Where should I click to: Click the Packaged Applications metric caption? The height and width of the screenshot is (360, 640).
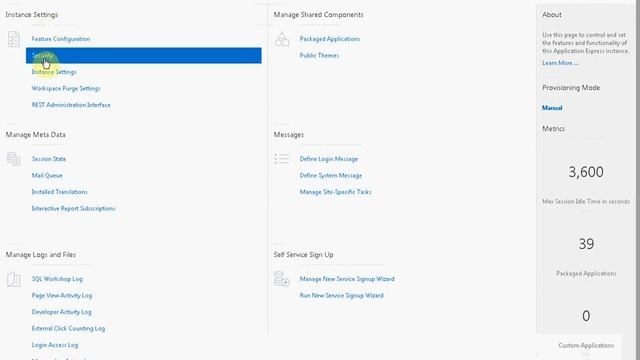586,273
